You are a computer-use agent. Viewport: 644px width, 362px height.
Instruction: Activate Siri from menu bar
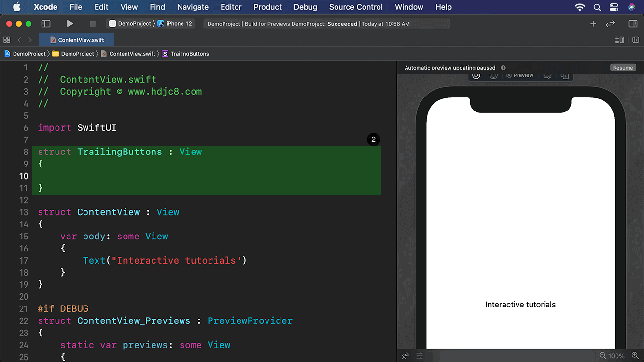point(632,7)
